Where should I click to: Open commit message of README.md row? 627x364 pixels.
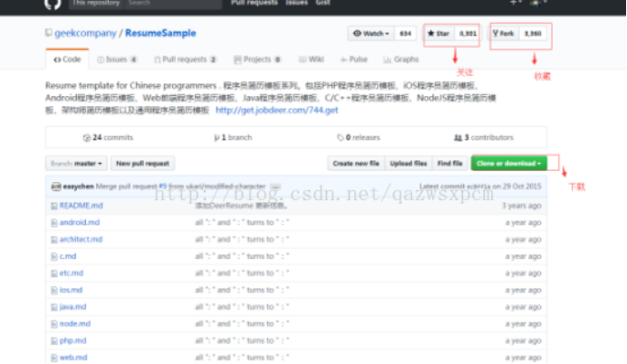point(241,206)
